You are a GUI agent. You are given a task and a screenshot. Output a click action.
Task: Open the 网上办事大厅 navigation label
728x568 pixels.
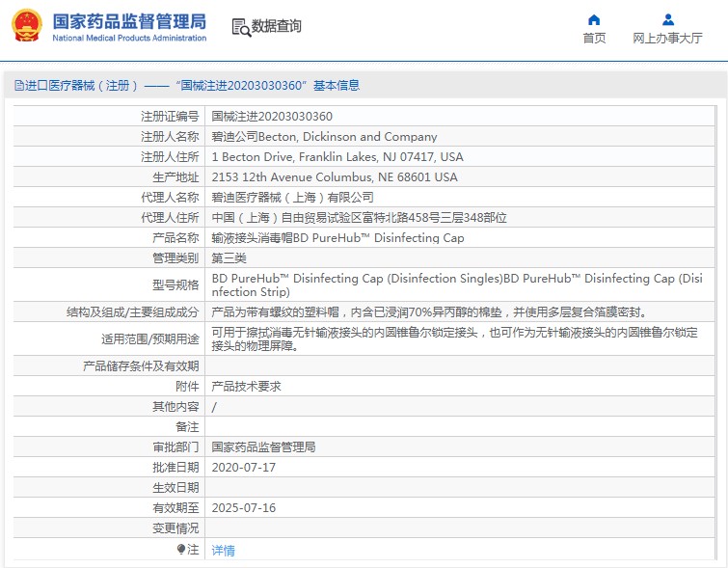point(667,39)
